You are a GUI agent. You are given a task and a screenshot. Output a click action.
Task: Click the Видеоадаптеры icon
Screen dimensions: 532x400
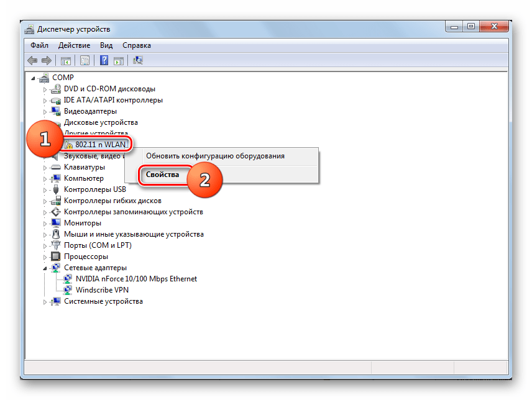coord(56,111)
